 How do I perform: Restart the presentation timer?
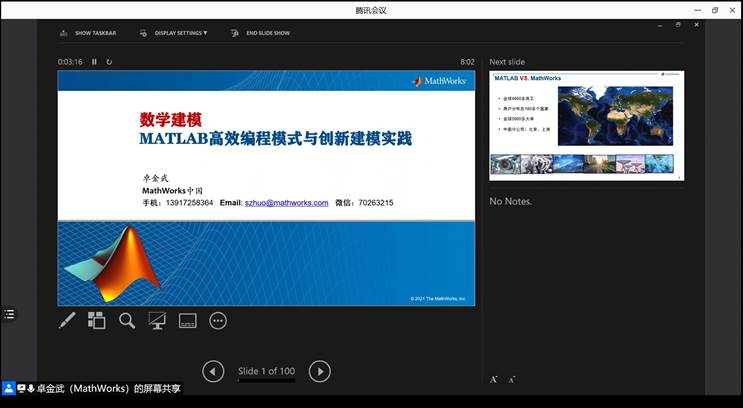[109, 62]
